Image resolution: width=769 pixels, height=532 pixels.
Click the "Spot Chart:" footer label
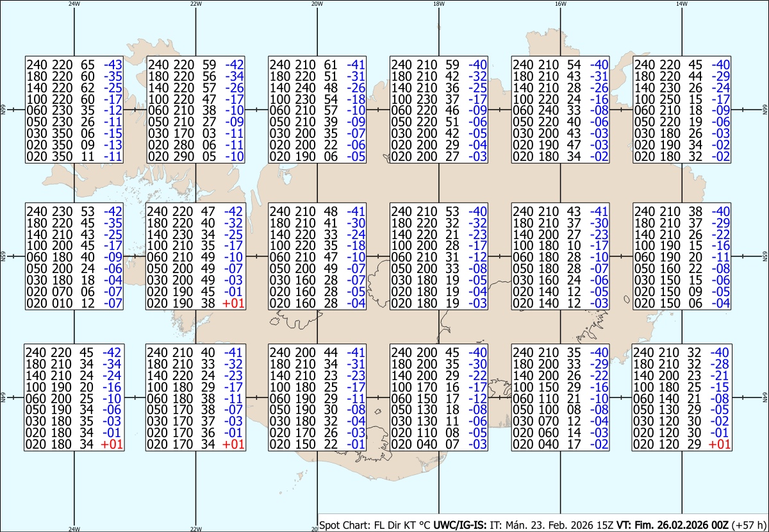[344, 524]
